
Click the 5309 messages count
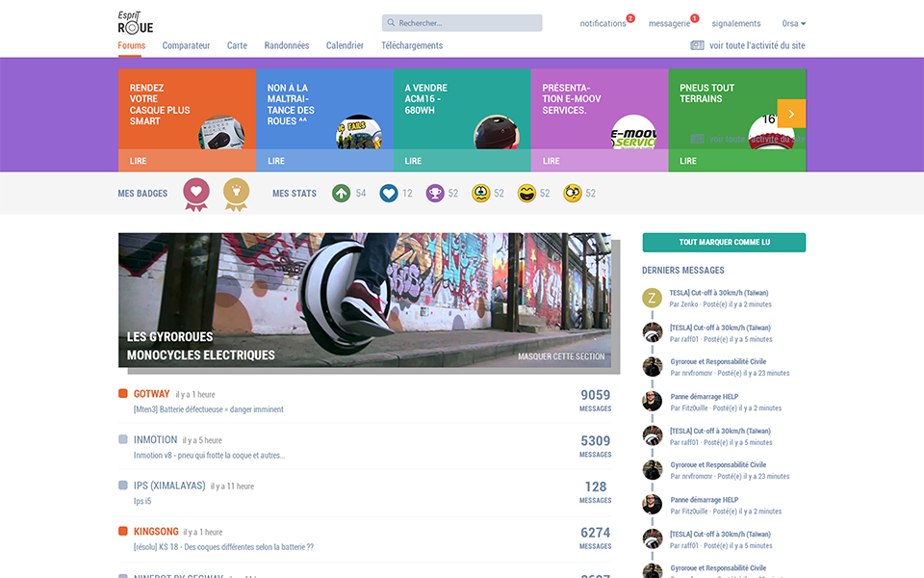tap(595, 441)
